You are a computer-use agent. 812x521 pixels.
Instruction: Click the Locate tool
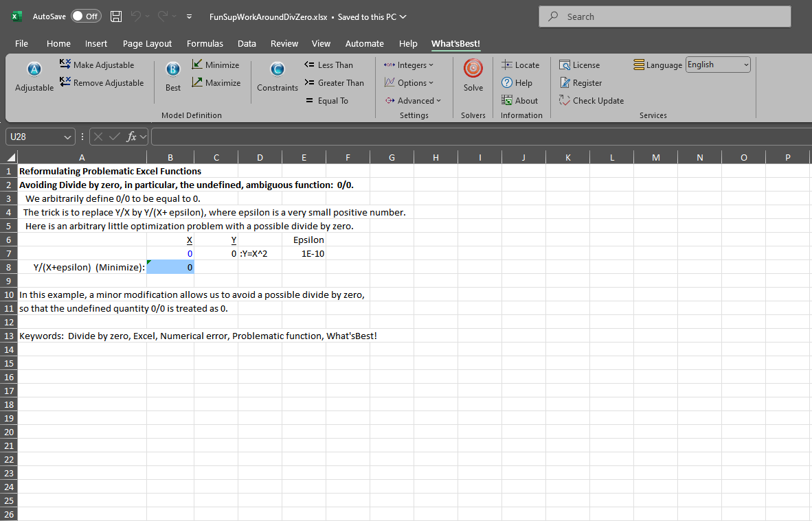point(520,65)
